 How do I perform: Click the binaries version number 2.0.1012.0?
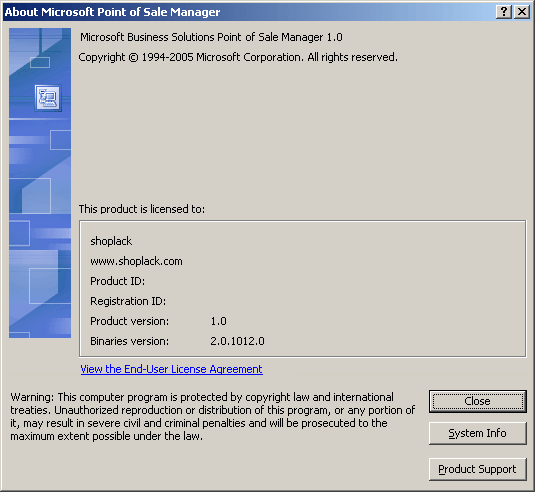click(x=237, y=341)
